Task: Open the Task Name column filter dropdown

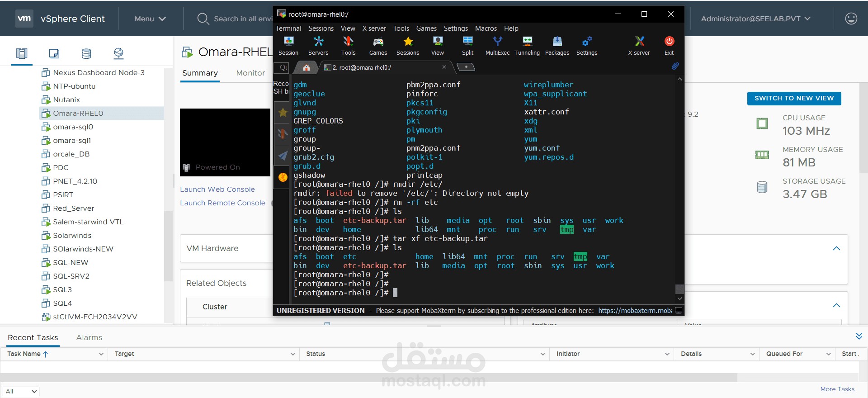Action: 101,354
